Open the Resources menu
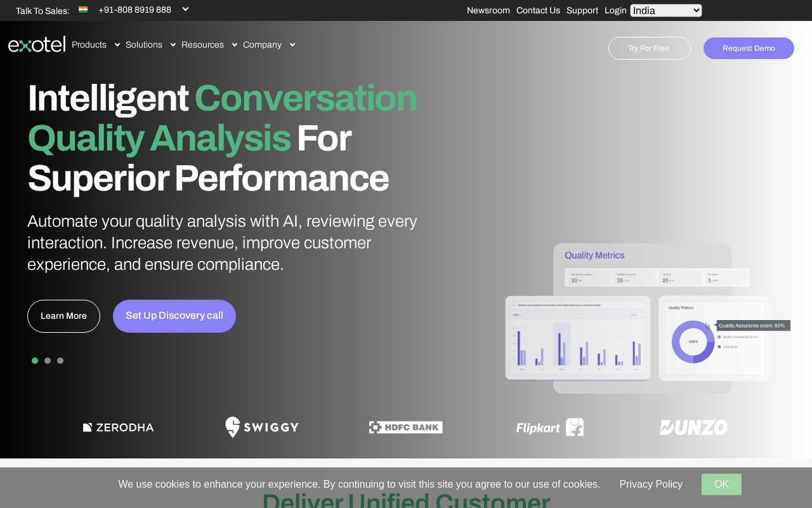Image resolution: width=812 pixels, height=508 pixels. point(202,44)
